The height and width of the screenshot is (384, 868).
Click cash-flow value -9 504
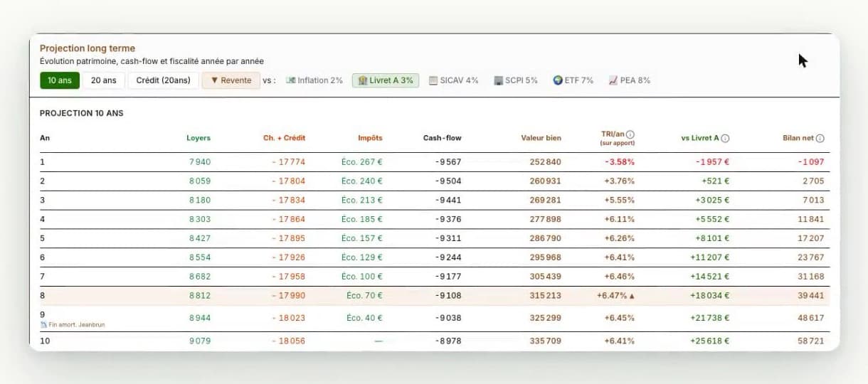click(x=448, y=181)
